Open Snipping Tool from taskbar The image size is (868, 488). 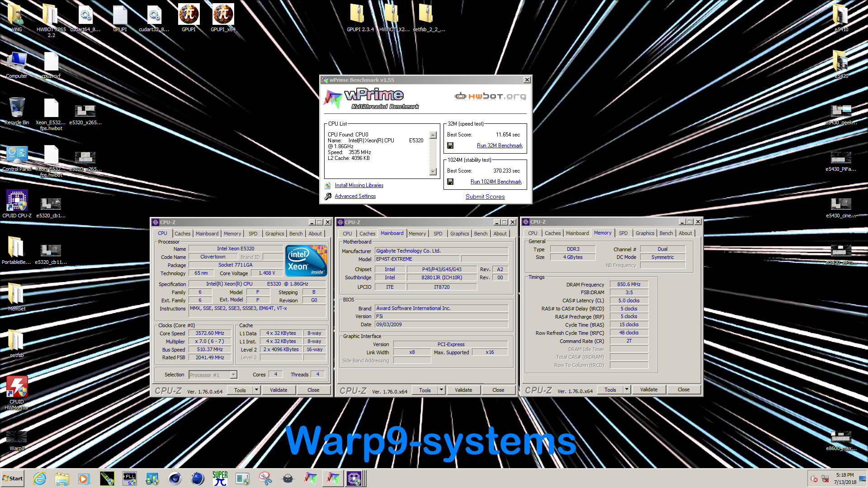click(x=265, y=478)
